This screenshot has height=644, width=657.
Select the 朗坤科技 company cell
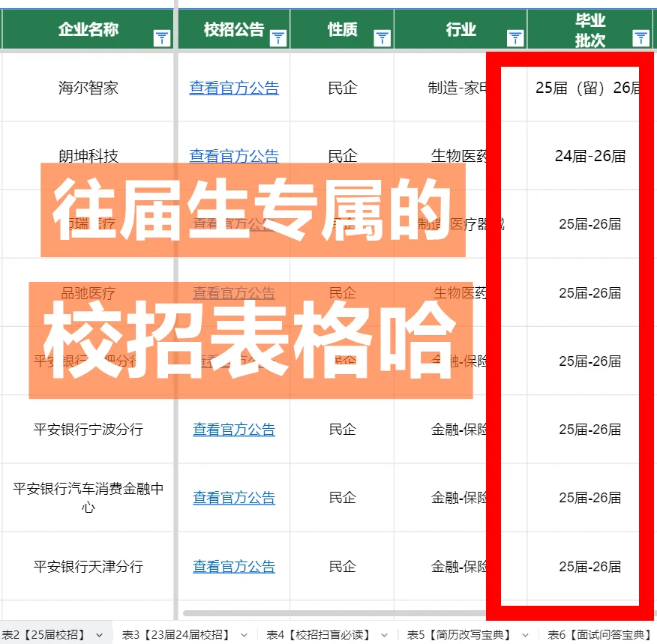click(88, 156)
